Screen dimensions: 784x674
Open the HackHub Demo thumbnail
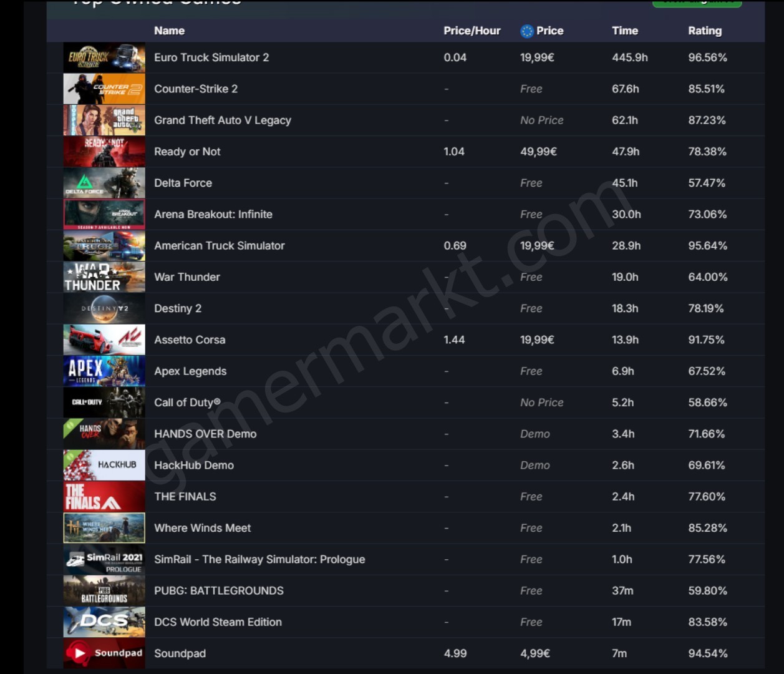click(104, 465)
